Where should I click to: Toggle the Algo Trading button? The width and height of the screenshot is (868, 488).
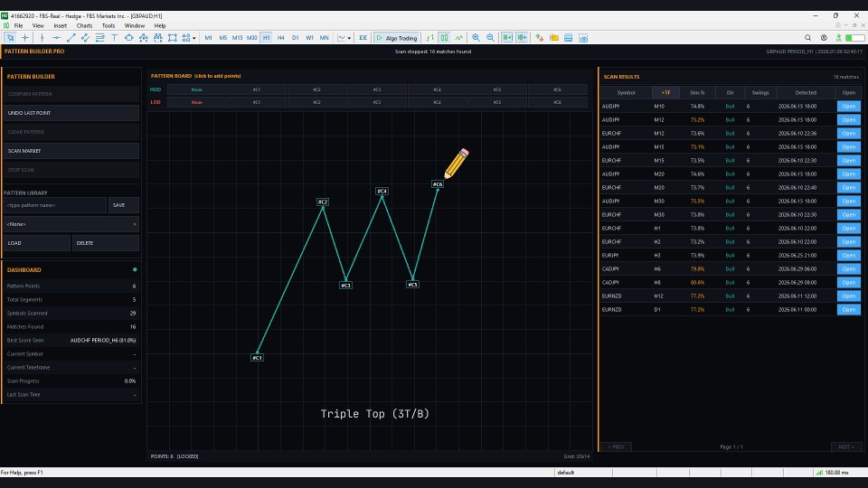coord(397,38)
